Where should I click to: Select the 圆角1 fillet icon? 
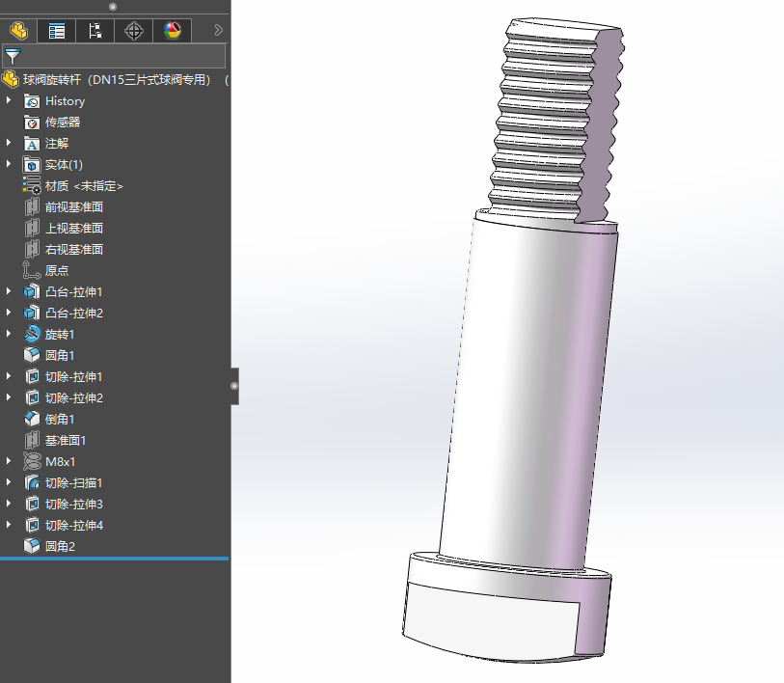coord(32,355)
